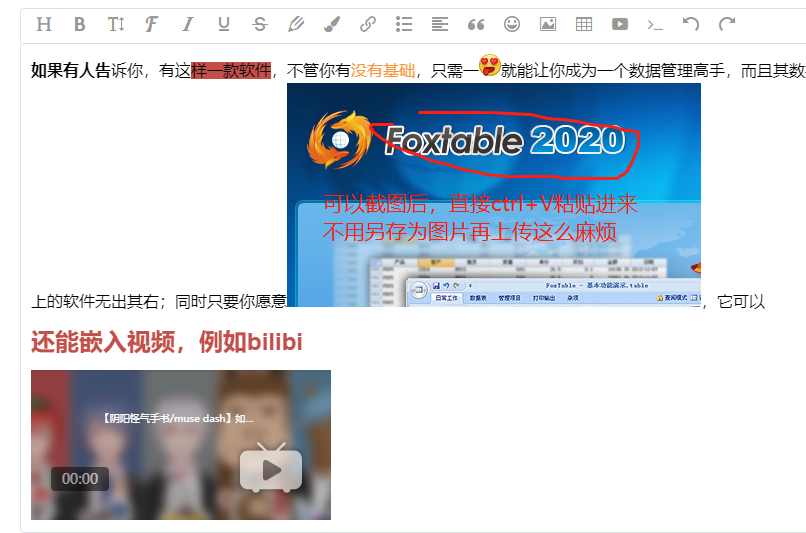Screen dimensions: 806x533
Task: Toggle underline formatting
Action: pos(224,24)
